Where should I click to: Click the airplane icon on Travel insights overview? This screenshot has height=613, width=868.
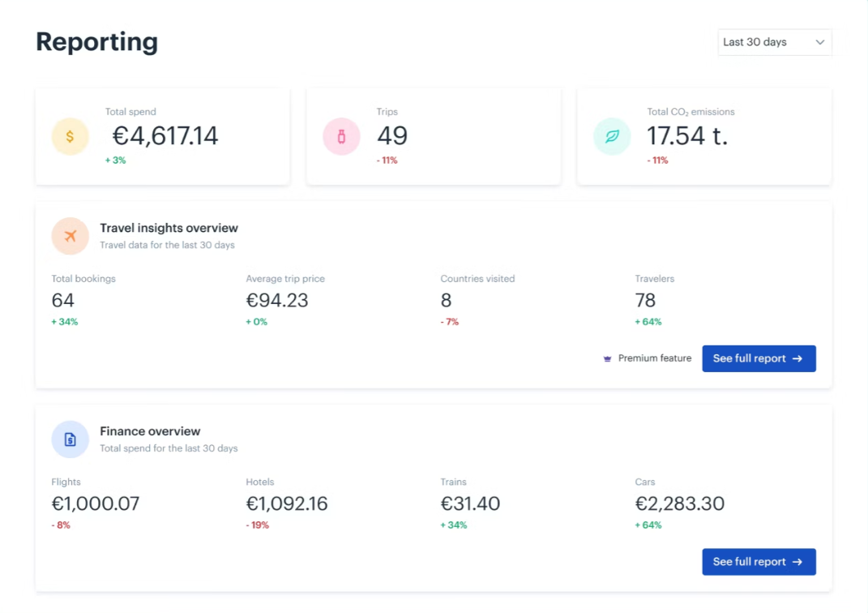(70, 236)
